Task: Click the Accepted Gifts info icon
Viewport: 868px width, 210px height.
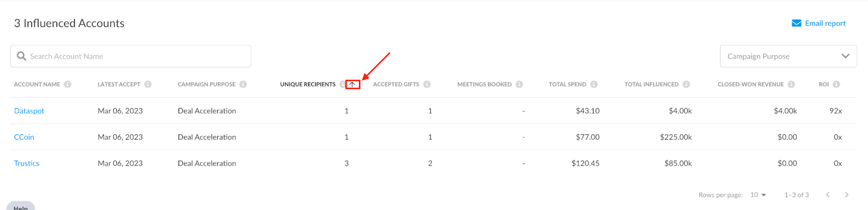Action: coord(427,84)
